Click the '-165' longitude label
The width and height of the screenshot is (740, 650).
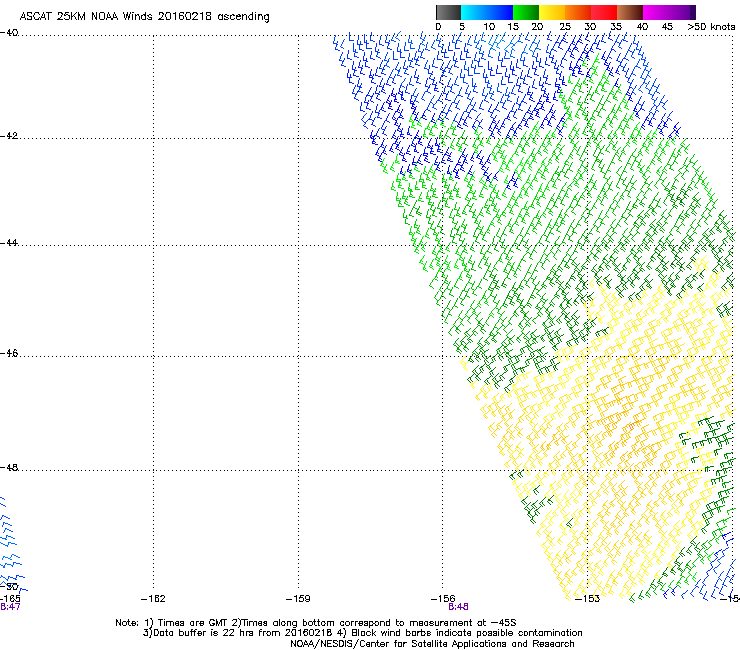[10, 599]
